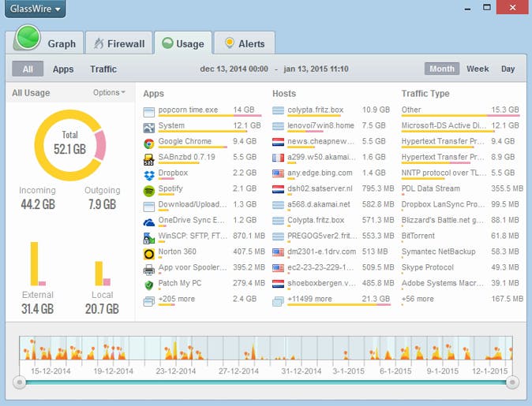Image resolution: width=532 pixels, height=406 pixels.
Task: Click US flag beside dm2301-e.1drv.com
Action: [x=278, y=252]
